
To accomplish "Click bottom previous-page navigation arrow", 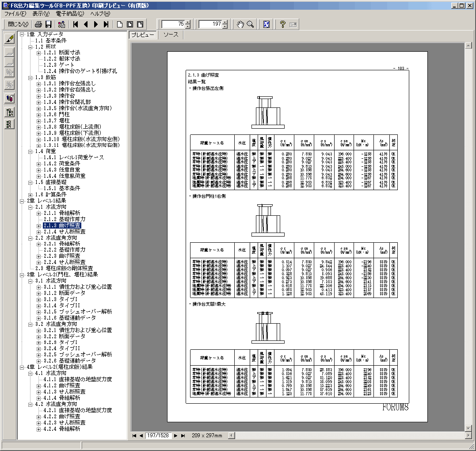I will 141,436.
